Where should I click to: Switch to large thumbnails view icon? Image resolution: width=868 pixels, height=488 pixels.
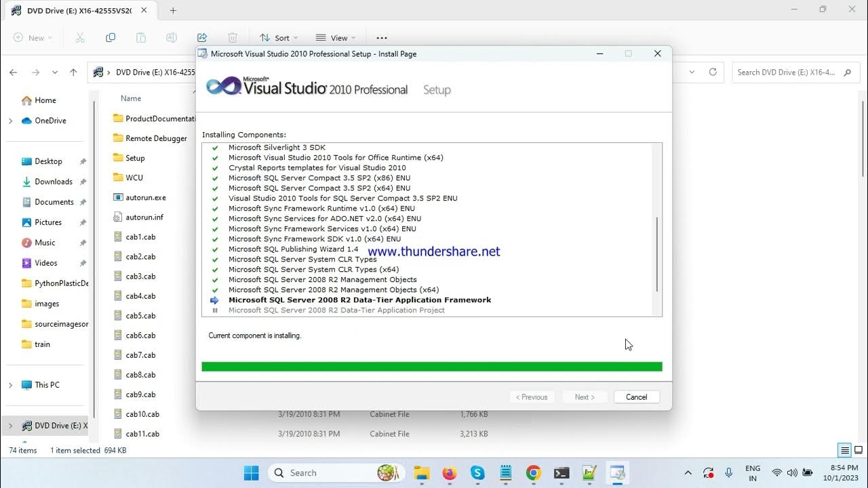click(859, 450)
